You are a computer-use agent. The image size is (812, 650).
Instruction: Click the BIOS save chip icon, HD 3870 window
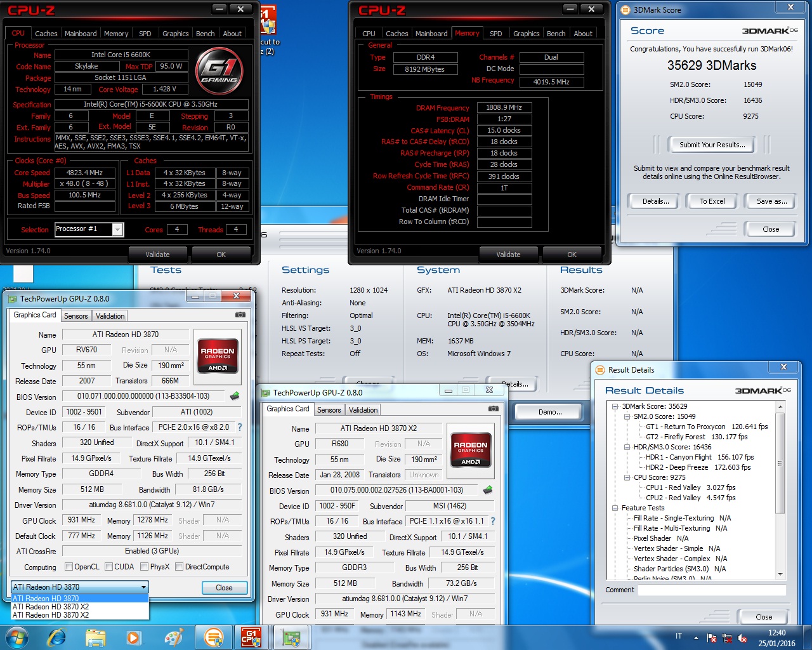[235, 396]
